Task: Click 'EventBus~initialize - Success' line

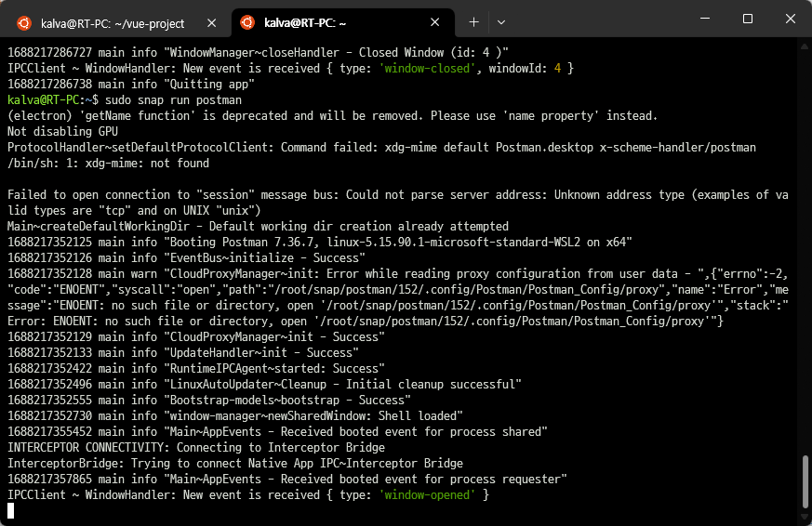Action: [x=186, y=257]
